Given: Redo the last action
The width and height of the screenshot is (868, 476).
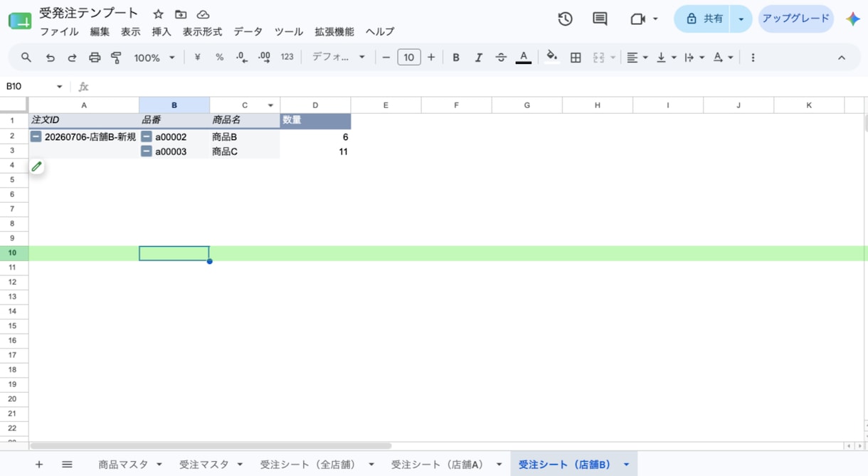Looking at the screenshot, I should pos(72,58).
